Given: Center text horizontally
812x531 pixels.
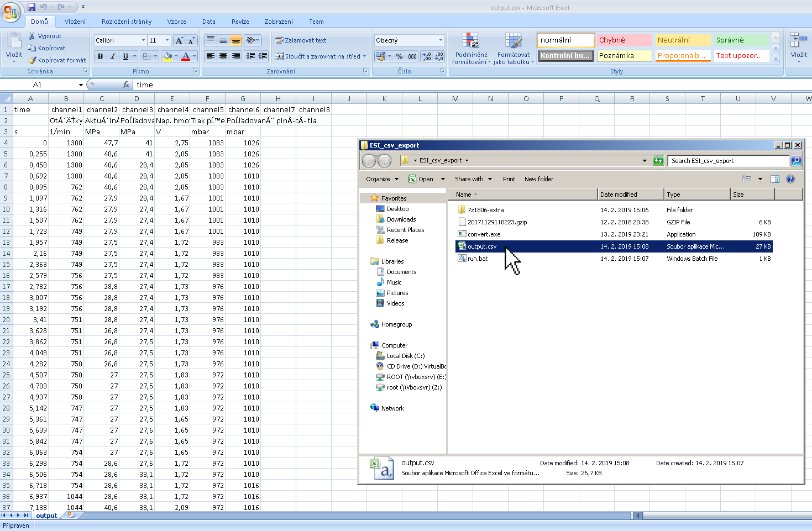Looking at the screenshot, I should [x=223, y=56].
